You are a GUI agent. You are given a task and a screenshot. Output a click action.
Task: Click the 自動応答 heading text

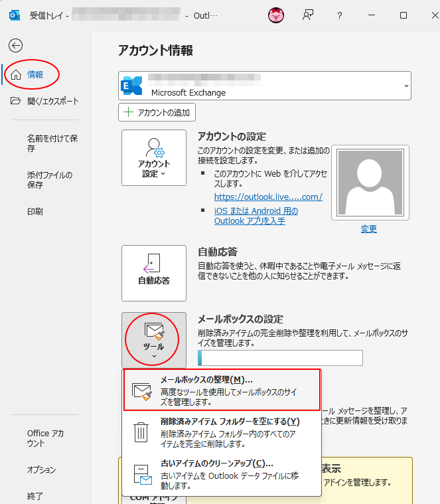click(218, 252)
